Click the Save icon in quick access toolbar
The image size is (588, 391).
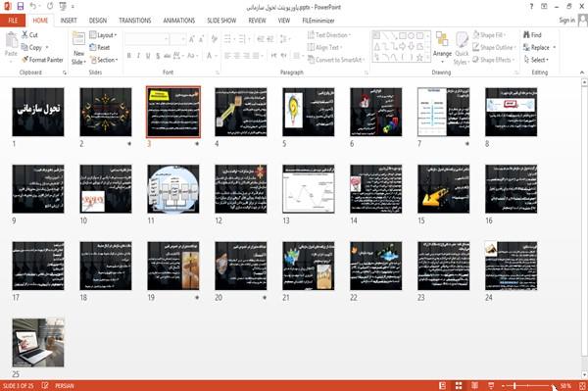pyautogui.click(x=21, y=7)
